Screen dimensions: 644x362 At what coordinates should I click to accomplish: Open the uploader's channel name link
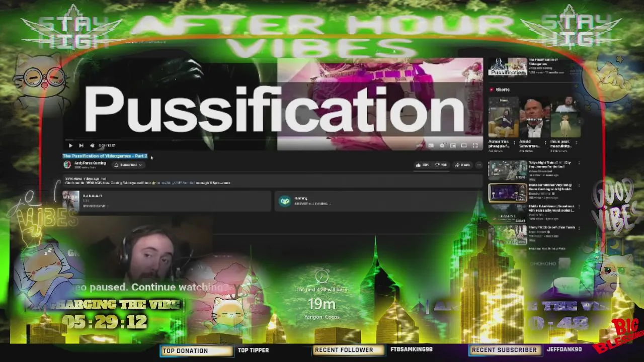pyautogui.click(x=91, y=163)
